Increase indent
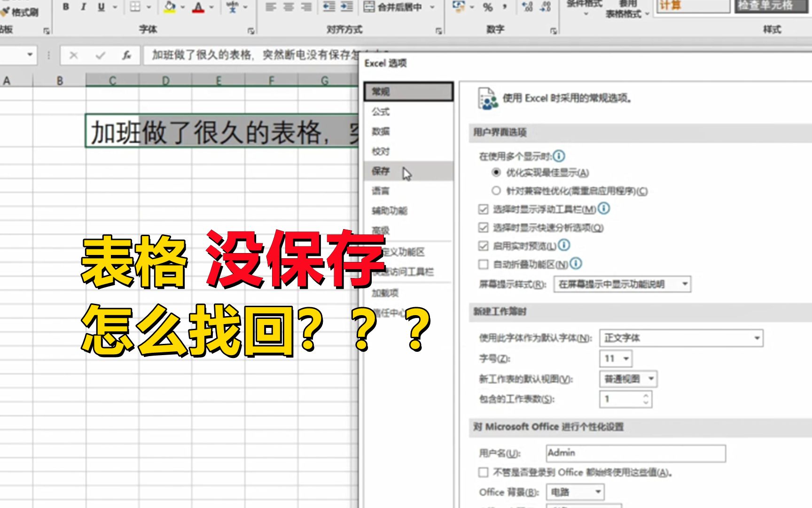812x508 pixels. click(347, 7)
